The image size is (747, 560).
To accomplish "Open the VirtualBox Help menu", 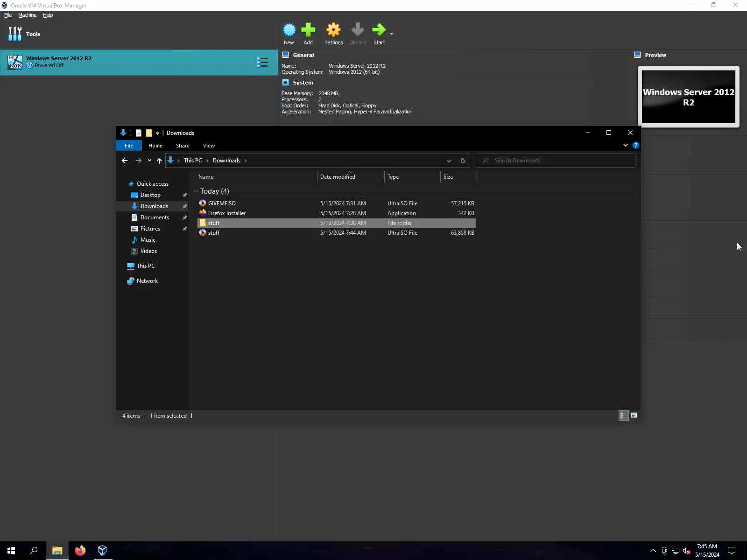I will coord(48,15).
